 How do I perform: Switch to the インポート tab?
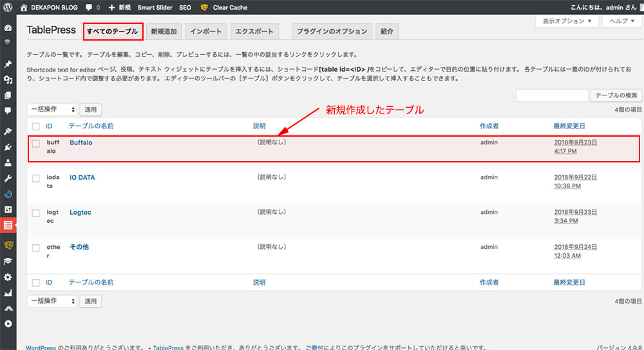click(206, 32)
